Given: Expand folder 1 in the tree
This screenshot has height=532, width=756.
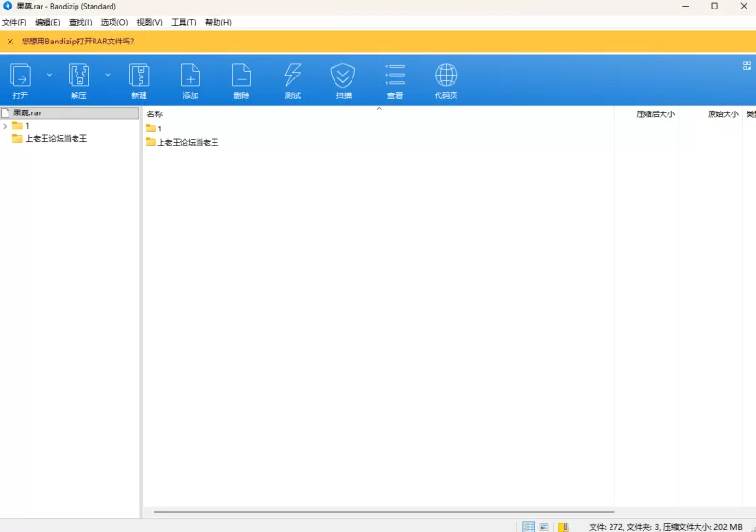Looking at the screenshot, I should coord(6,126).
